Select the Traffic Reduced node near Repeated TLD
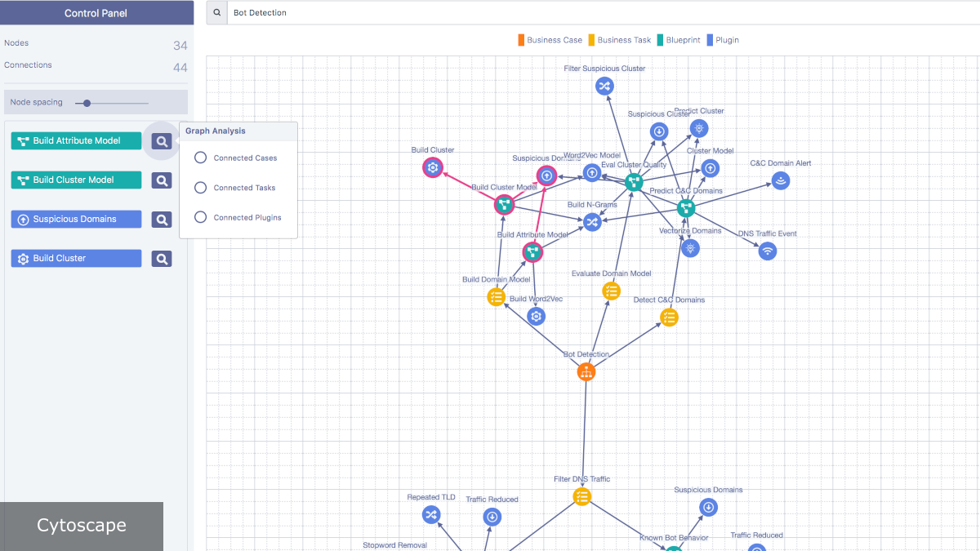This screenshot has width=980, height=551. click(492, 517)
